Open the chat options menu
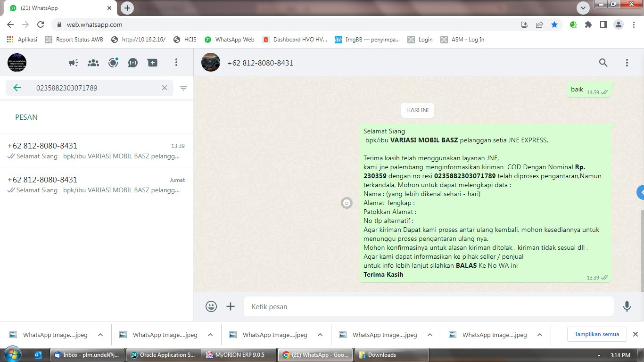644x362 pixels. [627, 63]
